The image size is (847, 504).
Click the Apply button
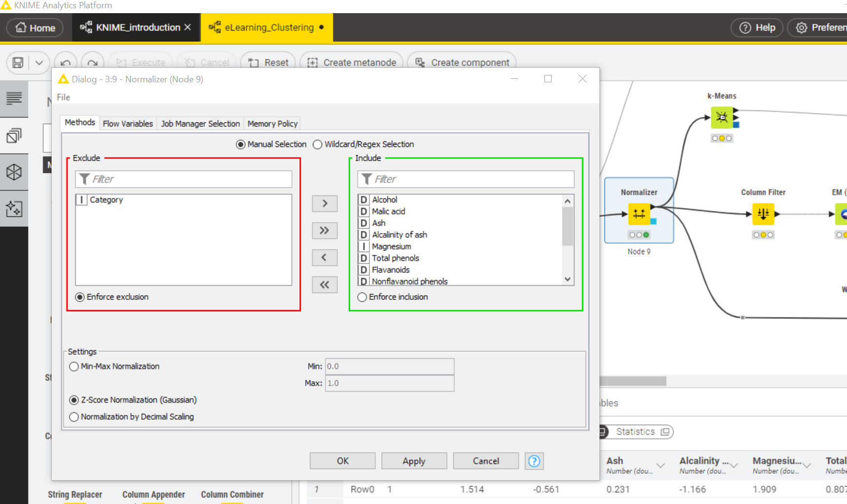click(414, 461)
